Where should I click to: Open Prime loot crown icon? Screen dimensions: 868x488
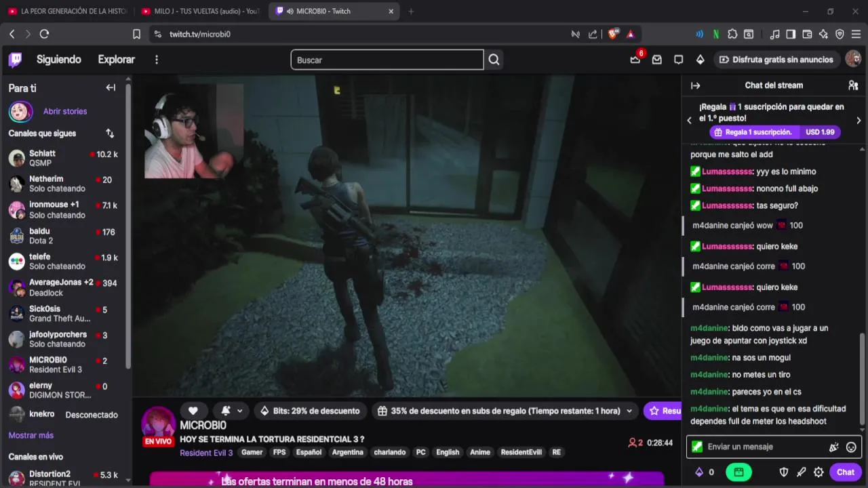(635, 60)
